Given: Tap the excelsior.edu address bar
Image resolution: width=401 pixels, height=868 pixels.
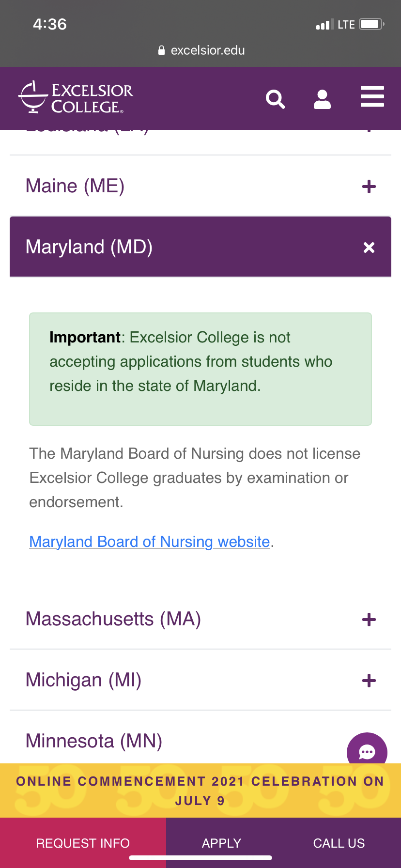Looking at the screenshot, I should [207, 50].
